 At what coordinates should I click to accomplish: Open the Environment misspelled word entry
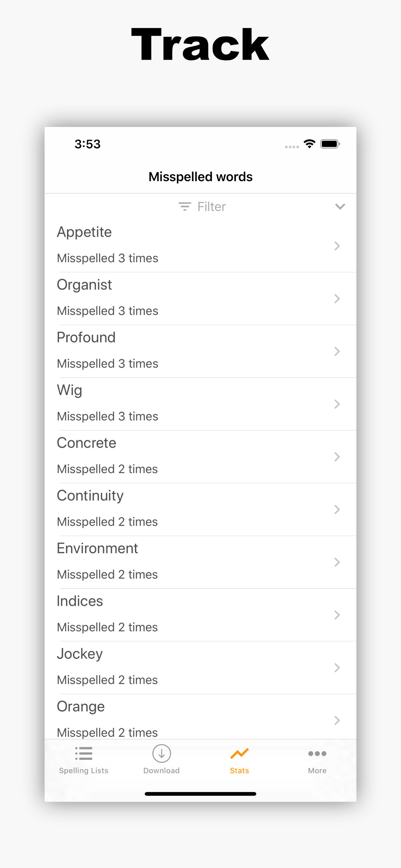pos(200,563)
